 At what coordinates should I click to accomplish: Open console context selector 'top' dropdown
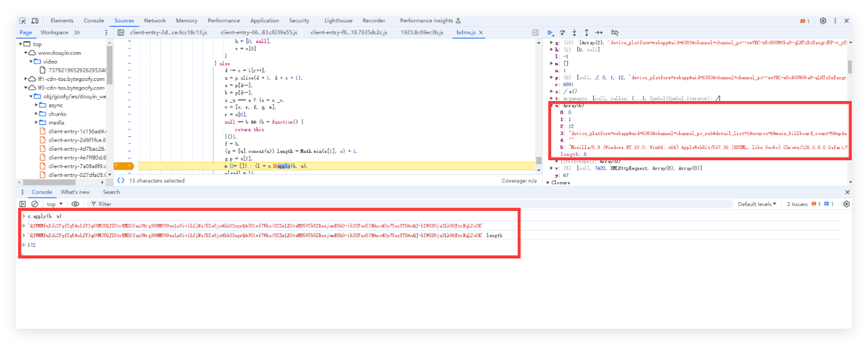point(54,204)
